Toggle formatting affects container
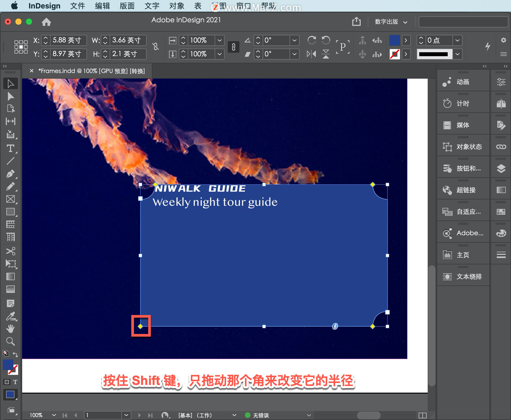The height and width of the screenshot is (420, 511). pos(7,382)
